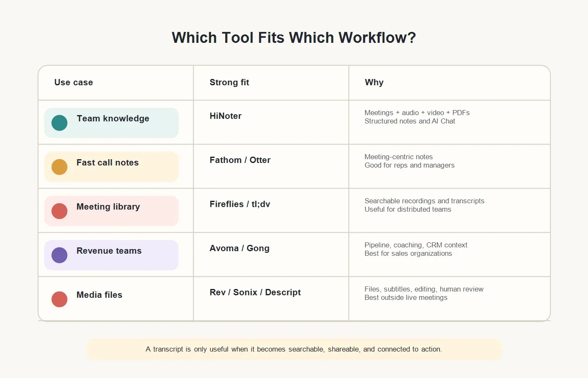Click the Fathom / Otter entry
Image resolution: width=588 pixels, height=378 pixels.
point(240,160)
